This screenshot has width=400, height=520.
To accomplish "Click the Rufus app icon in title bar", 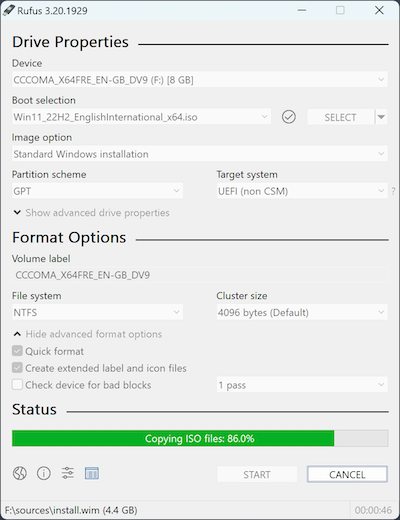I will coord(9,10).
